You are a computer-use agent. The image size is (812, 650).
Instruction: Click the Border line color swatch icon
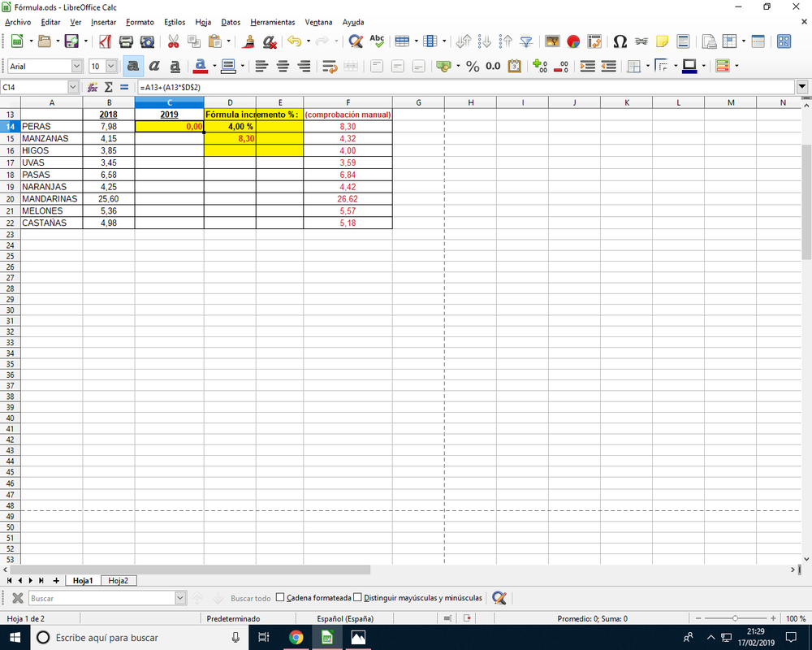point(689,66)
